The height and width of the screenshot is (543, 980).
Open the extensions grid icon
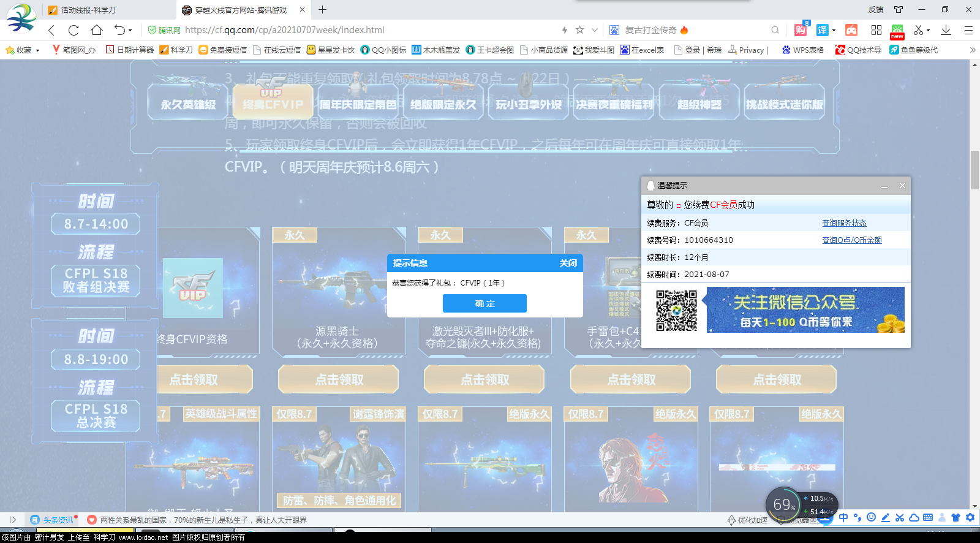click(876, 30)
